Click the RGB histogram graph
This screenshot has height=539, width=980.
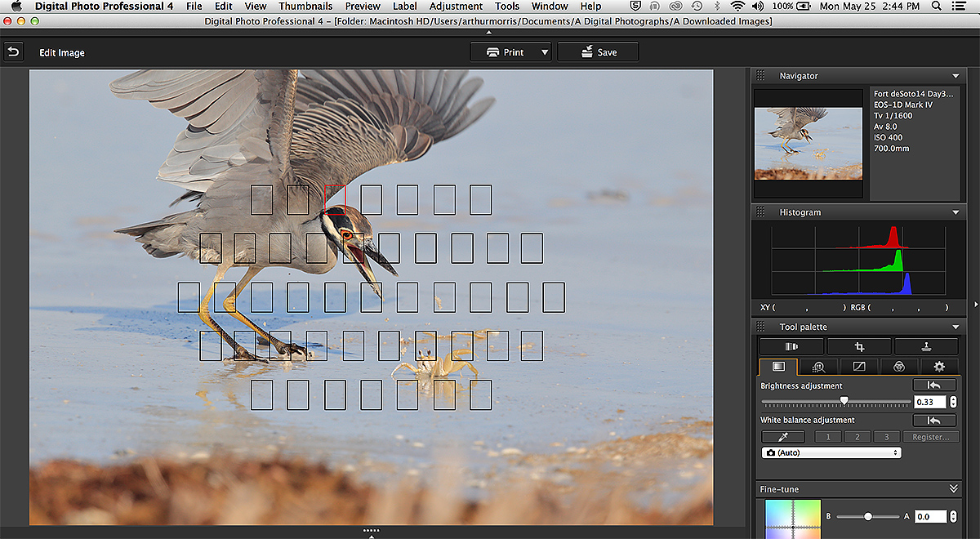pyautogui.click(x=859, y=261)
